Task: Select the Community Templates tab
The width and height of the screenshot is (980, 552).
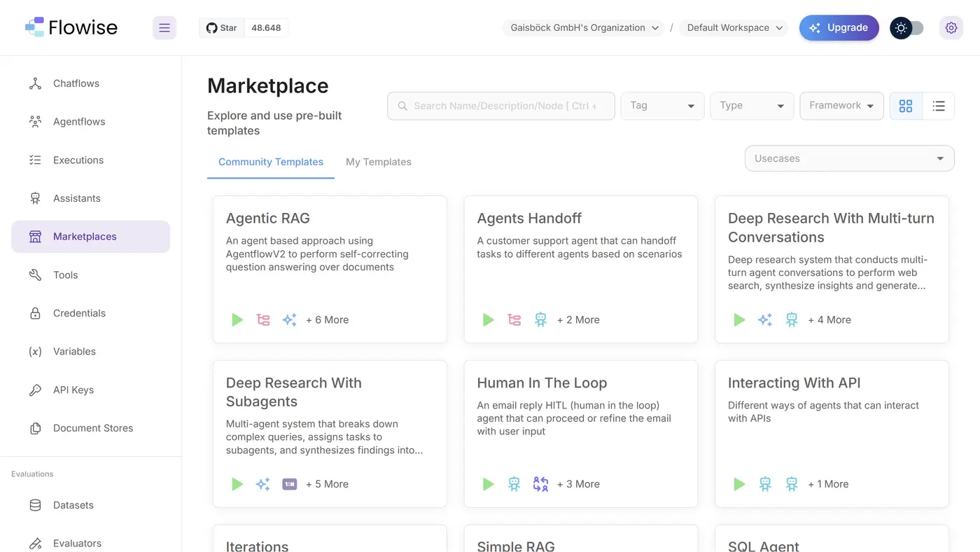Action: tap(271, 162)
